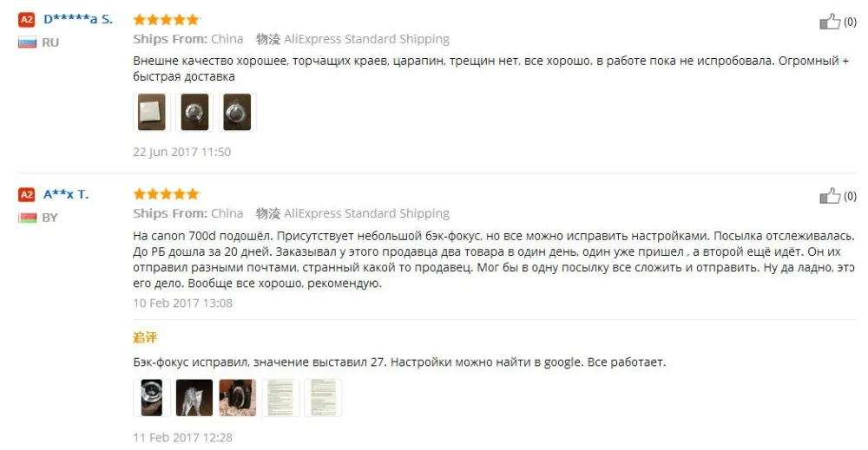This screenshot has width=868, height=450.
Task: Open reviewer profile A**x T.
Action: (x=66, y=194)
